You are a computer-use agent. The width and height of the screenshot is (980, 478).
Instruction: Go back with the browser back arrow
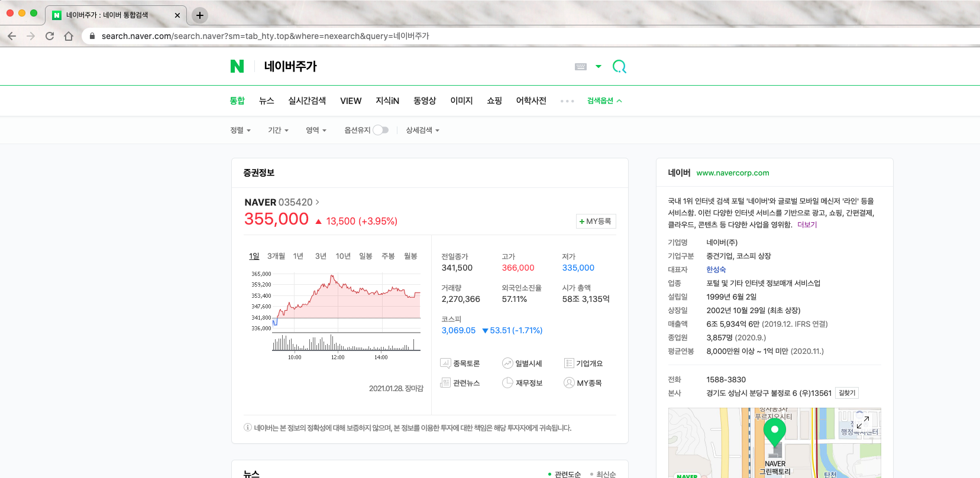click(12, 36)
